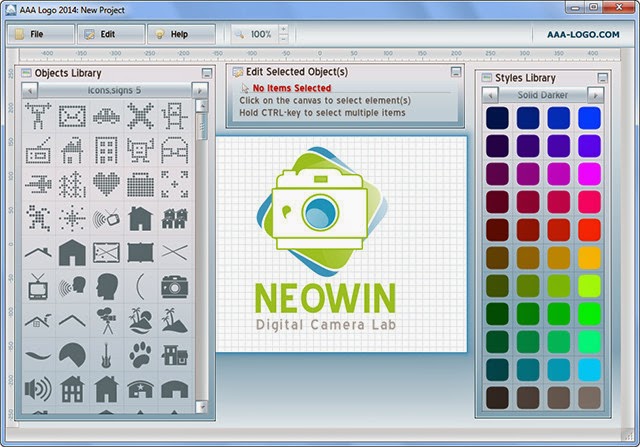Collapse the Objects Library panel
640x447 pixels.
[x=207, y=73]
